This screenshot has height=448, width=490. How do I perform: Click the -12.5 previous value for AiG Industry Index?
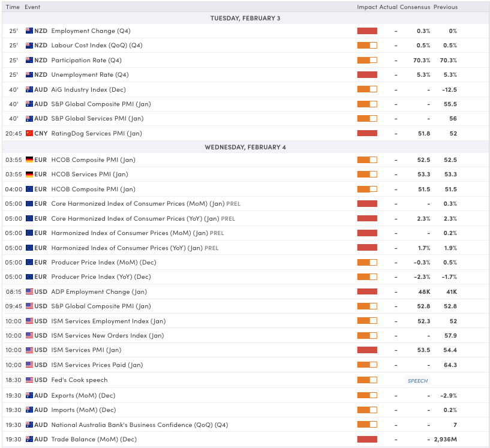[x=449, y=90]
